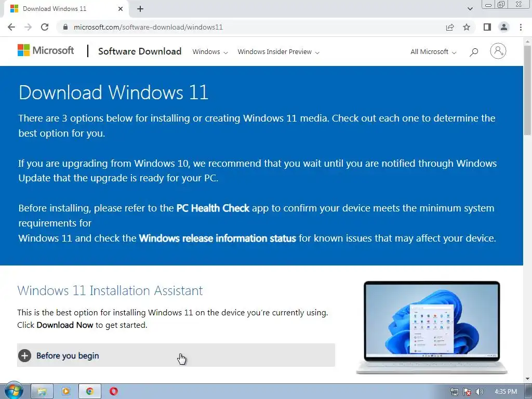The image size is (532, 399).
Task: Click the Windows 11 laptop image
Action: point(432,327)
